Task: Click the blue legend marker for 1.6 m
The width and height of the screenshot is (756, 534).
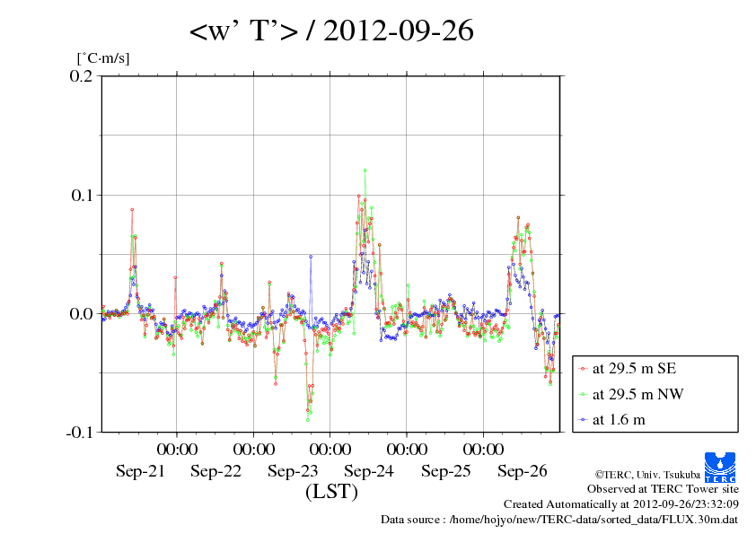Action: pyautogui.click(x=583, y=420)
